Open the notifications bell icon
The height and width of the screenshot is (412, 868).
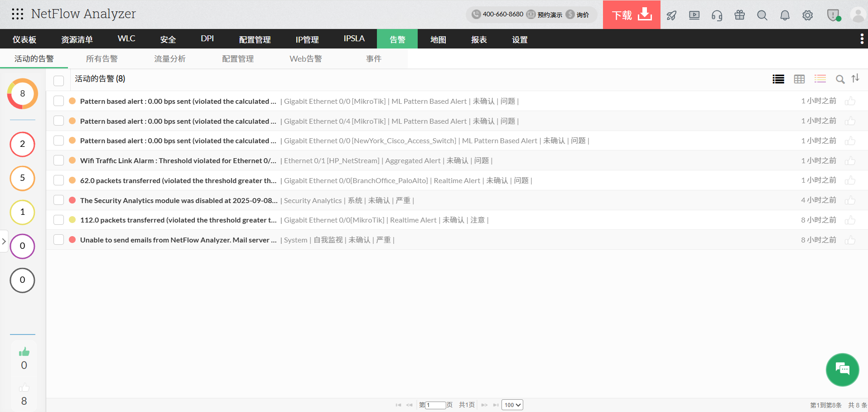(785, 15)
